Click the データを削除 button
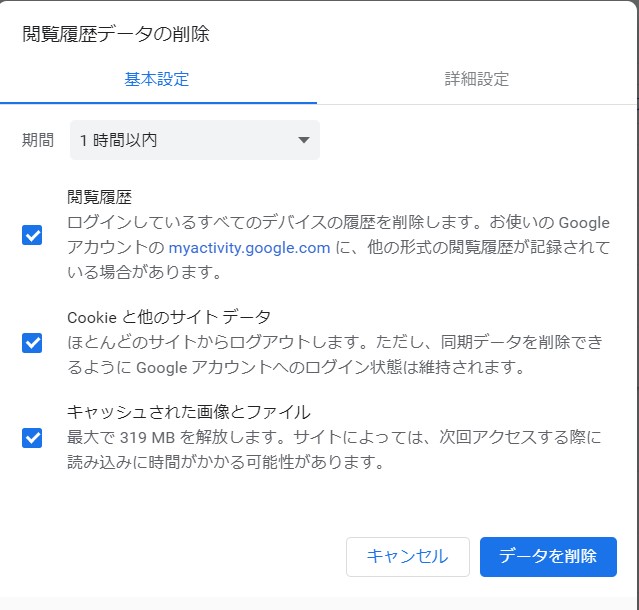This screenshot has height=610, width=639. point(548,557)
